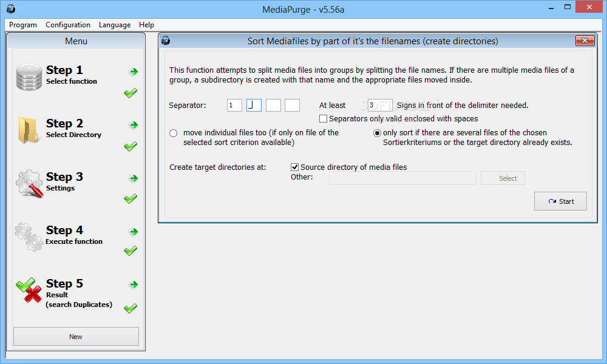Click the green checkmark under Step 2
Image resolution: width=607 pixels, height=364 pixels.
click(x=131, y=147)
